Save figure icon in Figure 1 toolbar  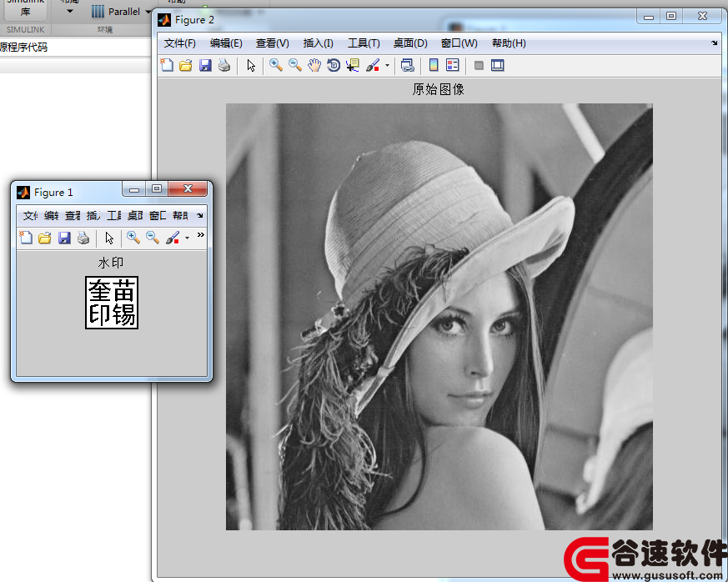coord(64,238)
